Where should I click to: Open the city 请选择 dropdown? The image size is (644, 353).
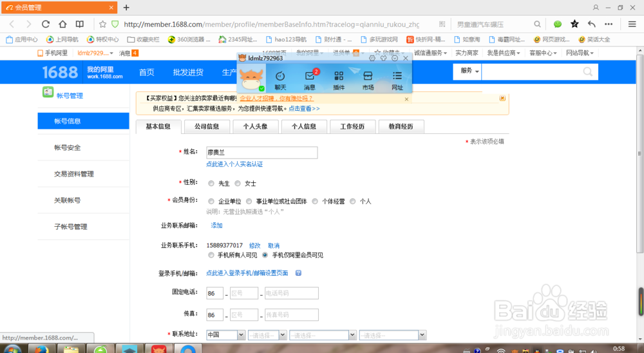pyautogui.click(x=323, y=335)
